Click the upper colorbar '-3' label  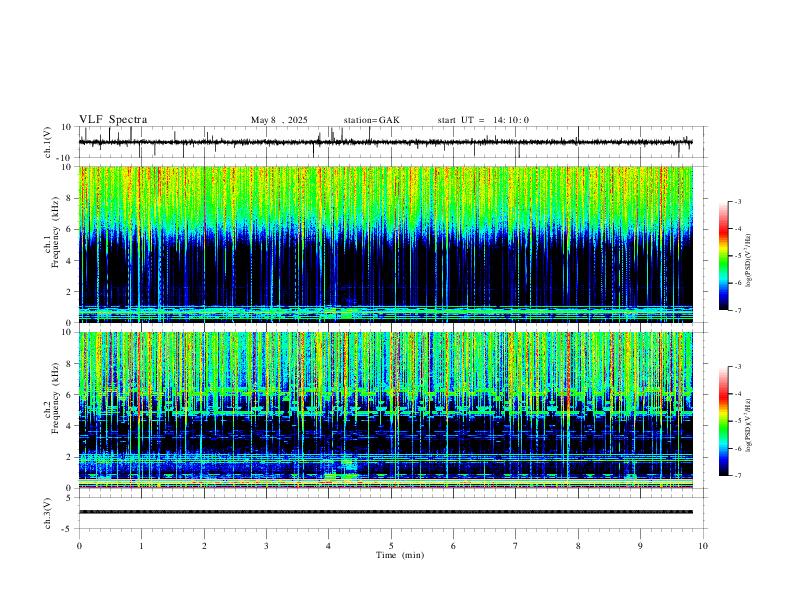pos(738,201)
